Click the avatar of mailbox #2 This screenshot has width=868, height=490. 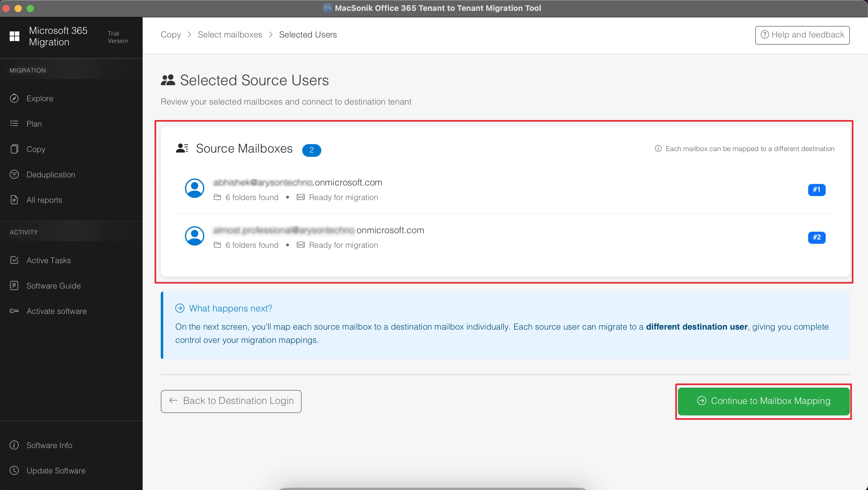(194, 236)
